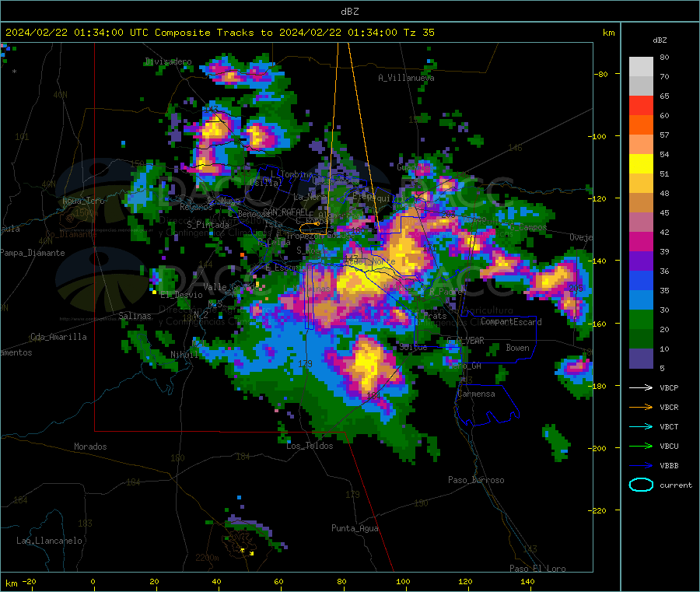Click the '100' tick on the horizontal km axis
700x592 pixels.
point(403,581)
